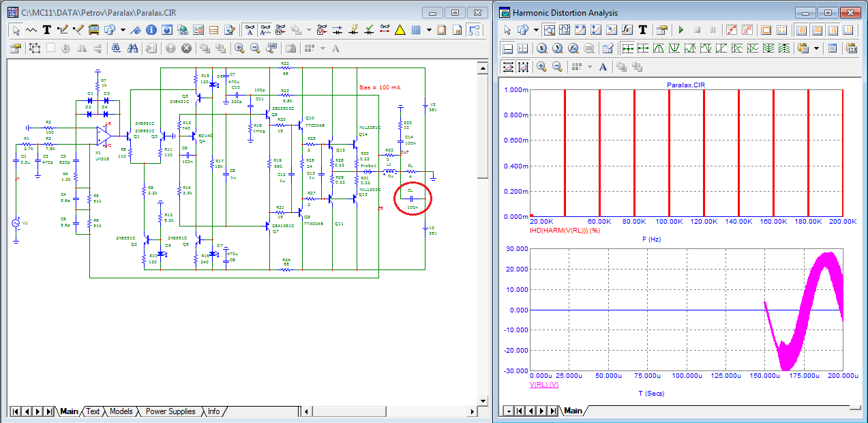Run the analysis with the green play button
Viewport: 868px width, 423px height.
pos(680,30)
